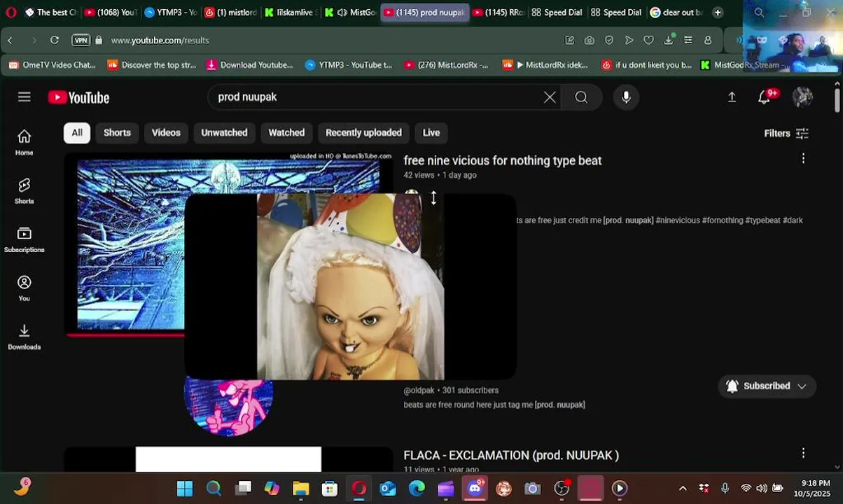The height and width of the screenshot is (504, 843).
Task: Open the @oldpak channel link
Action: pos(419,390)
